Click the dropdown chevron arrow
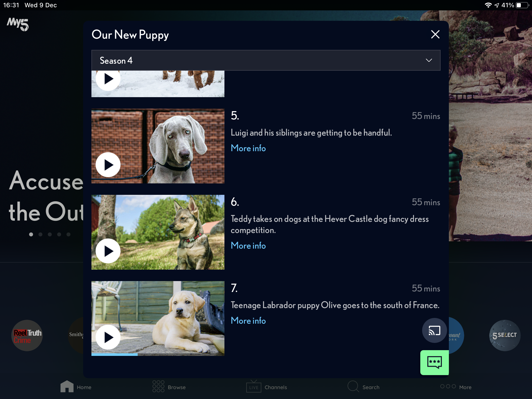532x399 pixels. [429, 60]
